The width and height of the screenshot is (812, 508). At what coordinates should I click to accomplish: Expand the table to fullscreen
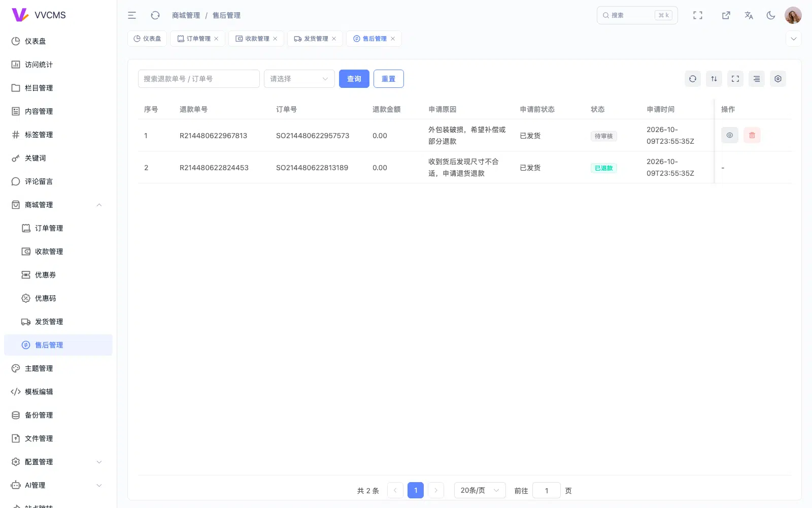pyautogui.click(x=735, y=79)
